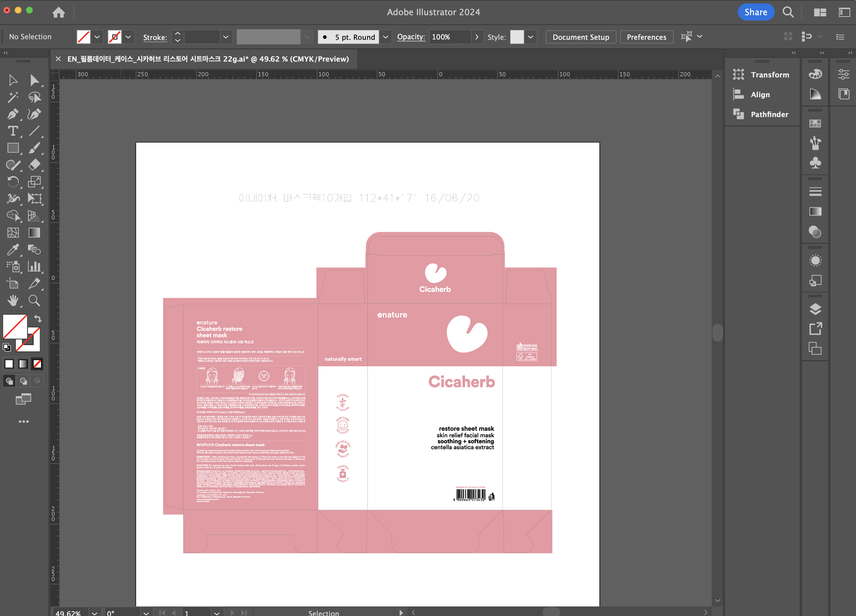Image resolution: width=856 pixels, height=616 pixels.
Task: Open the Symbols panel club icon
Action: click(x=815, y=163)
